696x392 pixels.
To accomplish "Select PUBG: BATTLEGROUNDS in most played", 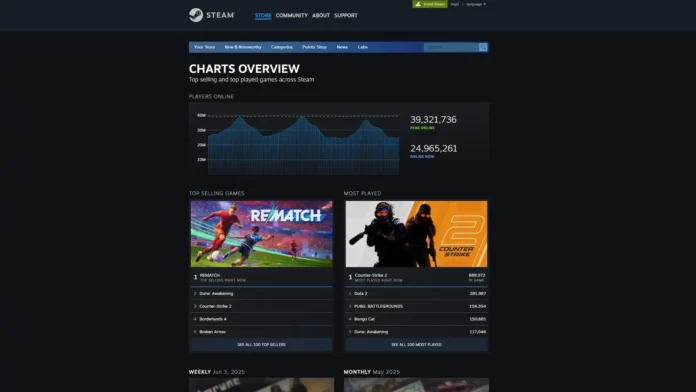I will (x=416, y=306).
